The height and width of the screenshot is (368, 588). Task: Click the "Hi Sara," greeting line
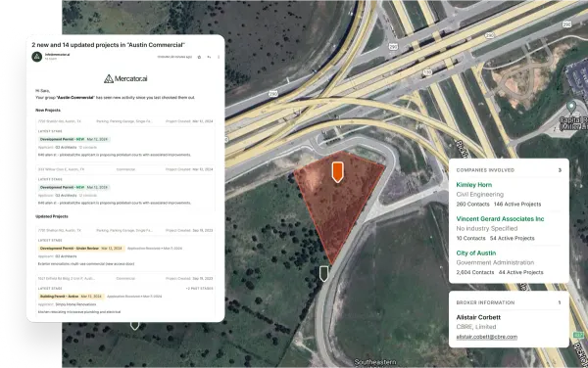coord(42,91)
